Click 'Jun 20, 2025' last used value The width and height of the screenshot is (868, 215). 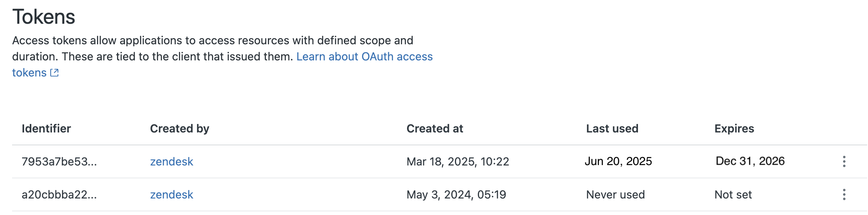coord(618,161)
